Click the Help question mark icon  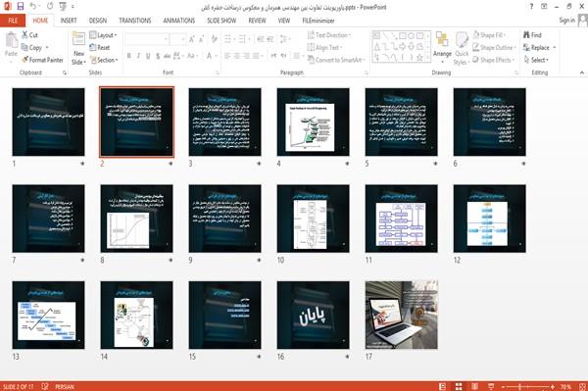pos(531,7)
